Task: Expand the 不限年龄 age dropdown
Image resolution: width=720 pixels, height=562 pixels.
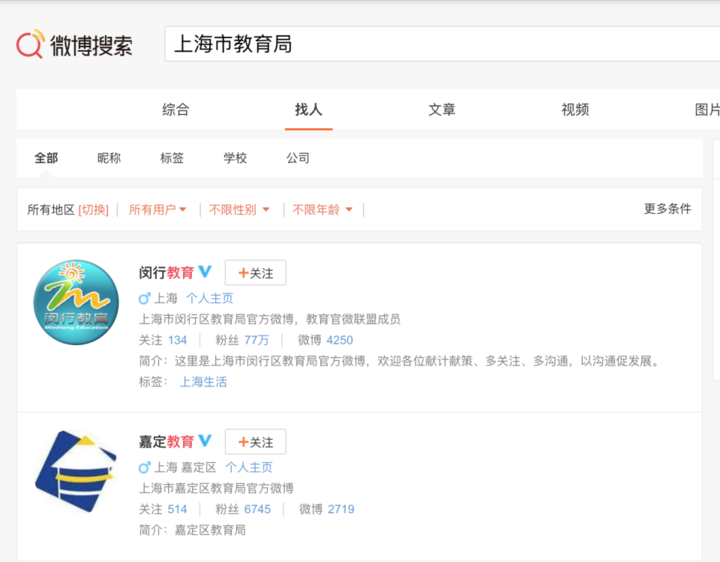Action: pos(322,210)
